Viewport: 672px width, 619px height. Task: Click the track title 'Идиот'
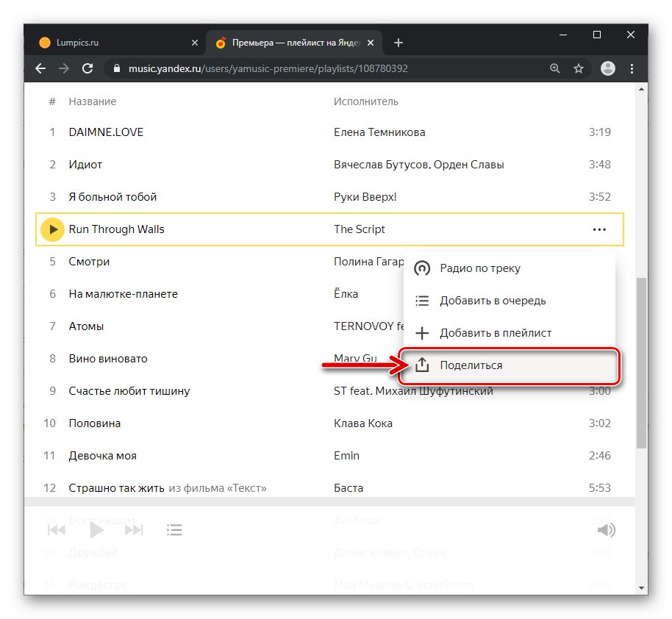pos(85,165)
